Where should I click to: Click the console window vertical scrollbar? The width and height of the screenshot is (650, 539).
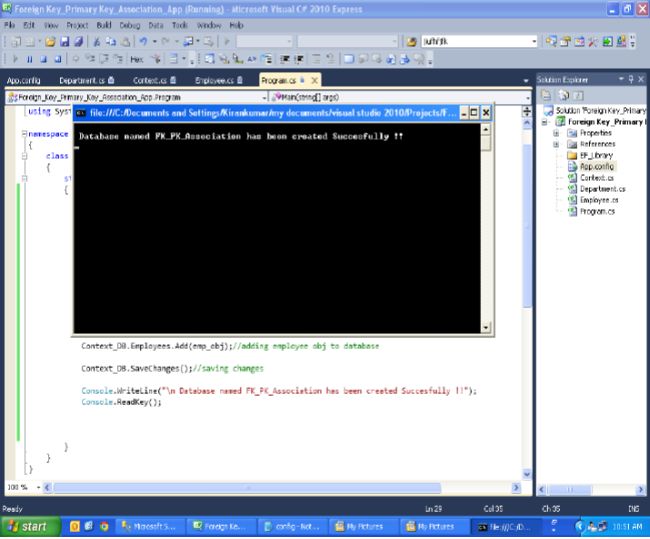pos(487,230)
